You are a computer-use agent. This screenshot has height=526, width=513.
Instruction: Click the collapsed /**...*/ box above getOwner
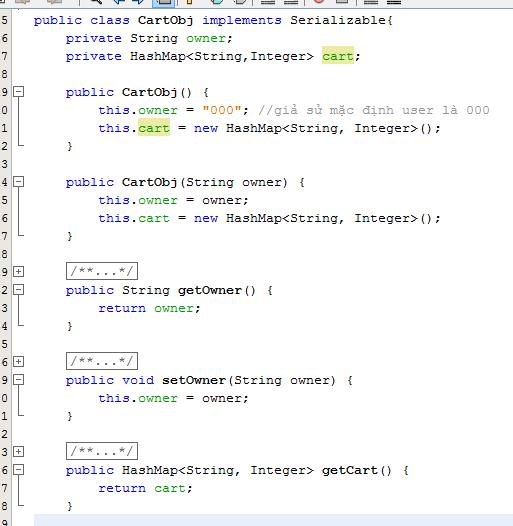(102, 271)
